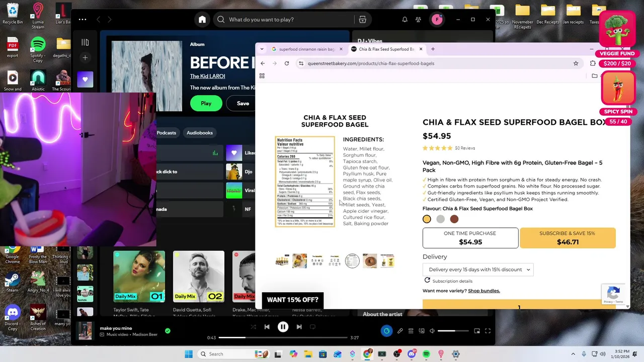Screen dimensions: 644x362
Task: Close the Chia & Flax Seed tab
Action: (421, 49)
